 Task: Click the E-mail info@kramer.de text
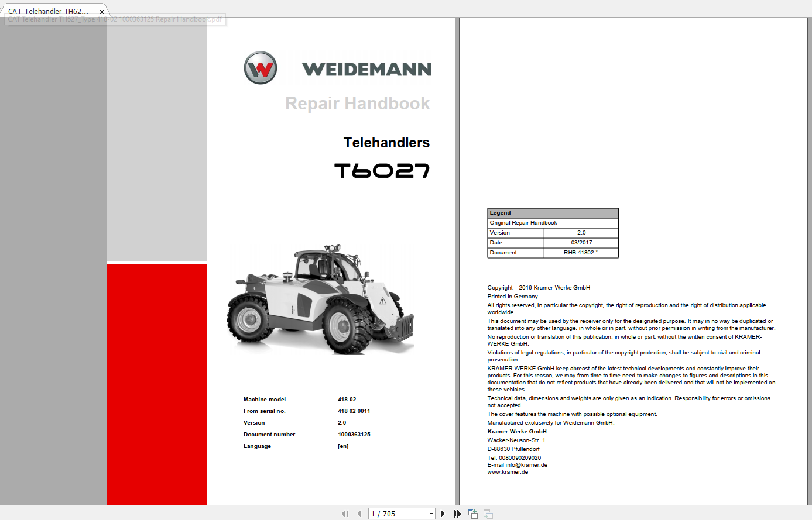518,465
